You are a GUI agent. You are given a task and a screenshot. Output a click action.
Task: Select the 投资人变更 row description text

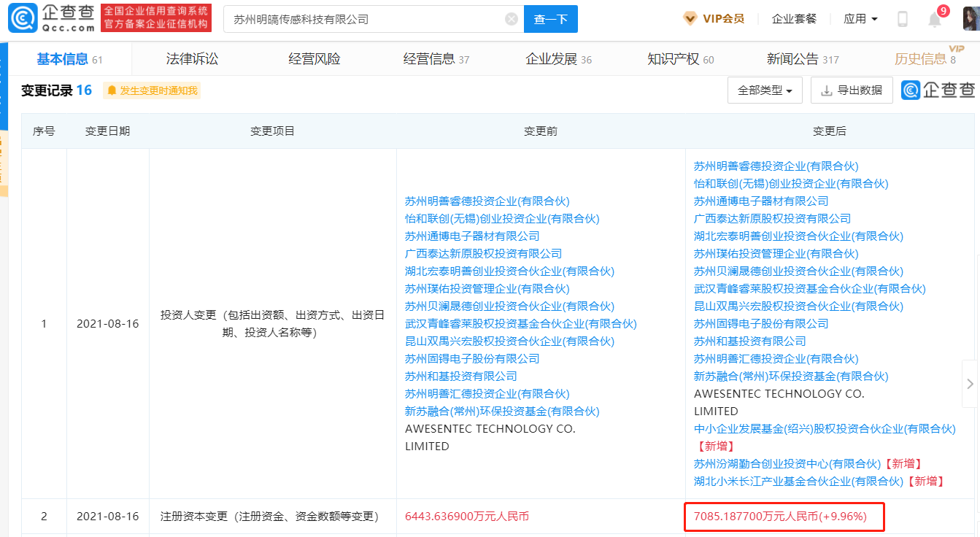(x=272, y=324)
